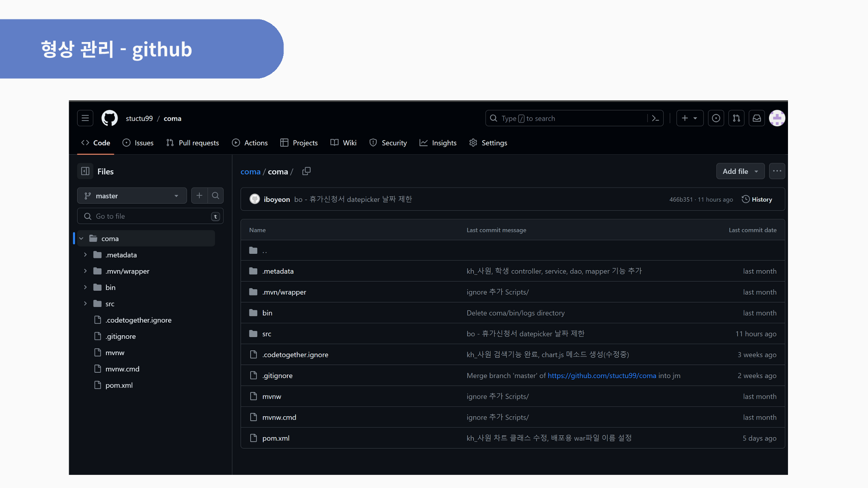Expand the .metadata folder in tree
The height and width of the screenshot is (488, 868).
click(85, 255)
